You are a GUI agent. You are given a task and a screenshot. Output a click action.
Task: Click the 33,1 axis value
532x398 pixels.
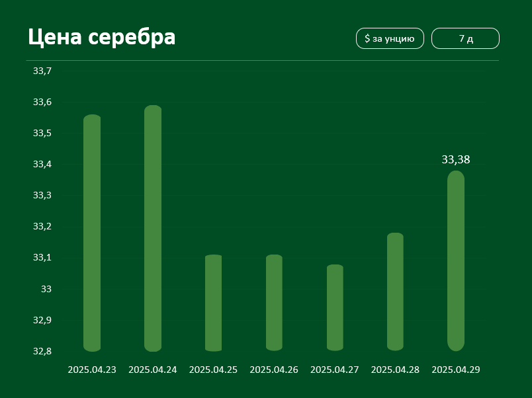42,258
